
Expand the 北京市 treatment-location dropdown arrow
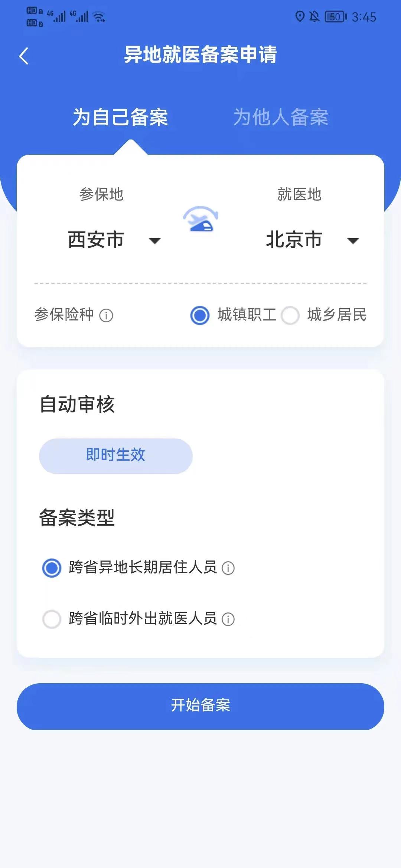coord(353,241)
